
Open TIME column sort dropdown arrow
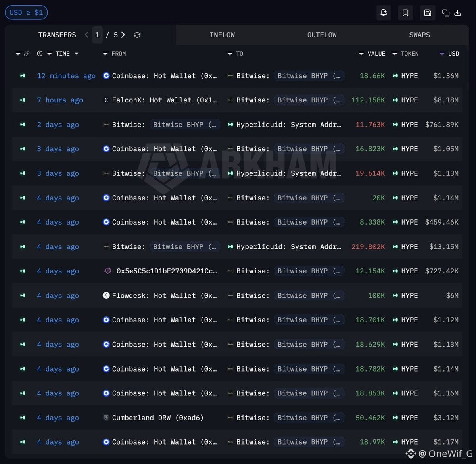[77, 54]
